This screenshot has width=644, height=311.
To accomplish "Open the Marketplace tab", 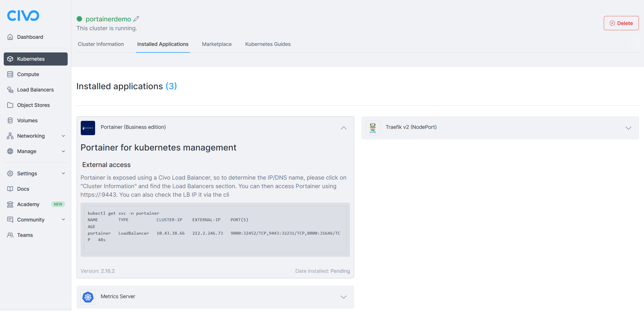I will [x=217, y=44].
